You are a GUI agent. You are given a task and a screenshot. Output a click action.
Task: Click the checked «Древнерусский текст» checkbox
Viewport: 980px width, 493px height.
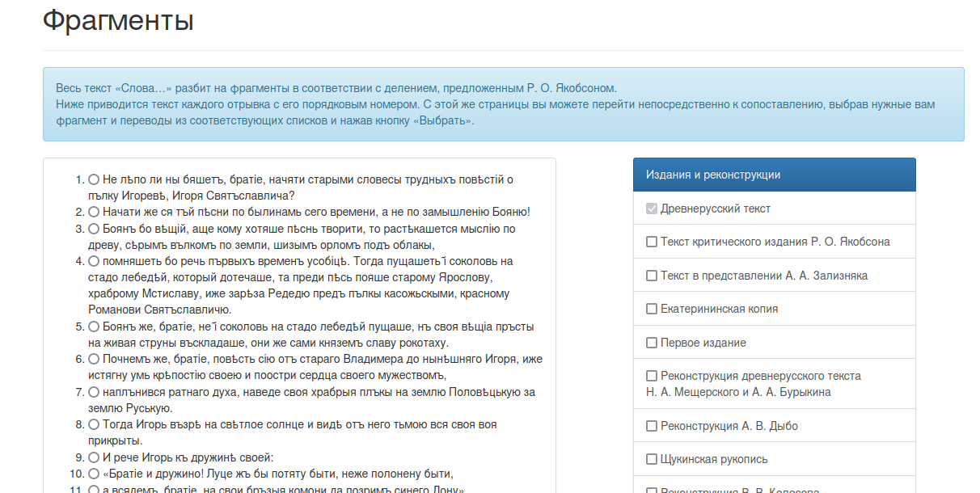[652, 209]
